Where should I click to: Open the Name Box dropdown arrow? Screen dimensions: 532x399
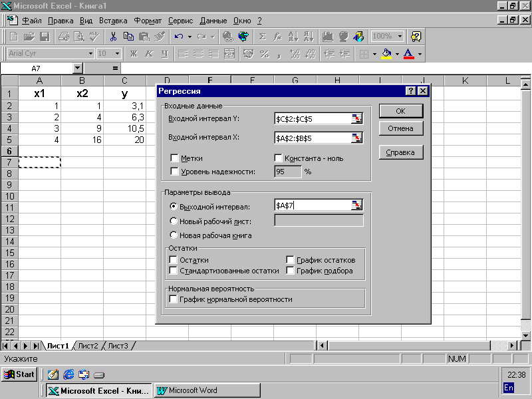(77, 68)
